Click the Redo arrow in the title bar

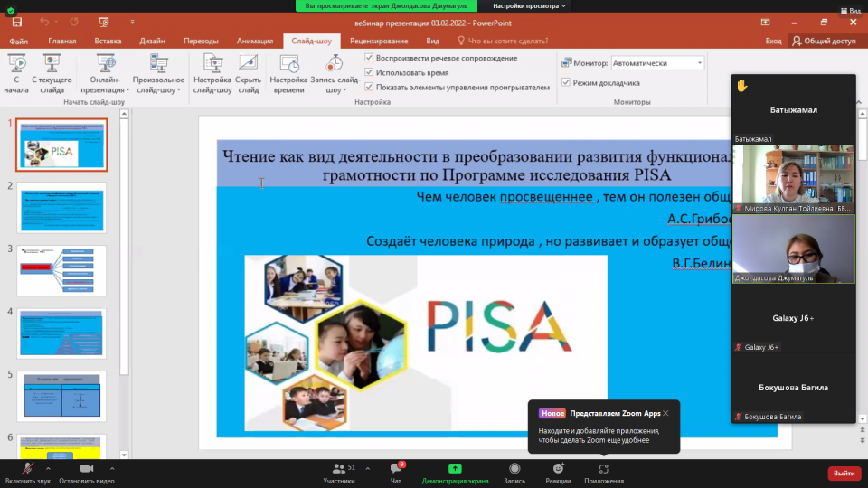[73, 22]
